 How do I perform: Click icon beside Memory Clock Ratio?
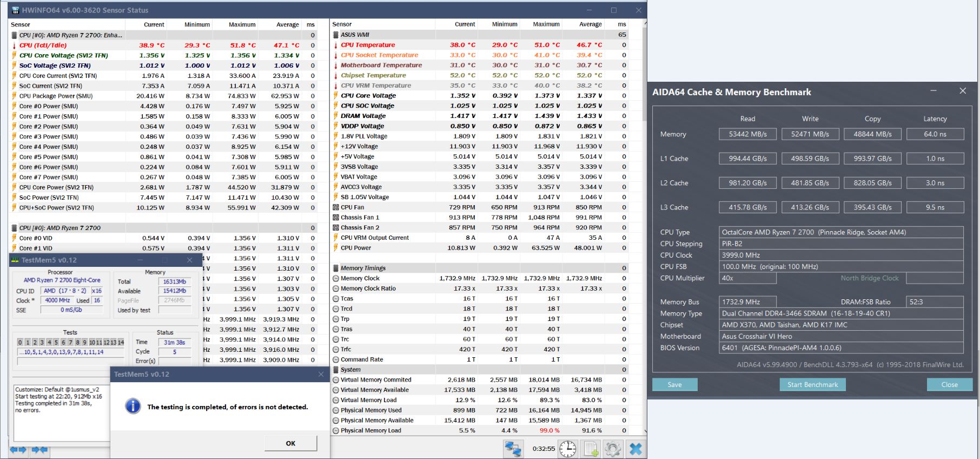(x=336, y=288)
